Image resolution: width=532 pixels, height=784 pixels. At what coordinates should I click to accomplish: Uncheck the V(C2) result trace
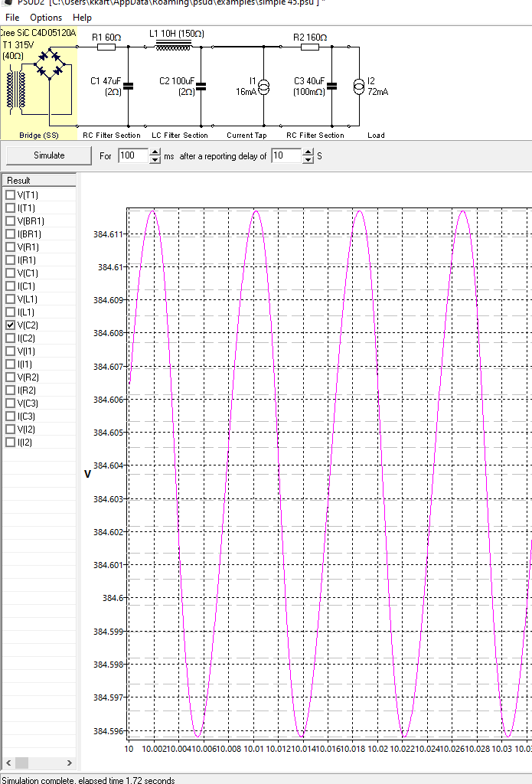[10, 325]
